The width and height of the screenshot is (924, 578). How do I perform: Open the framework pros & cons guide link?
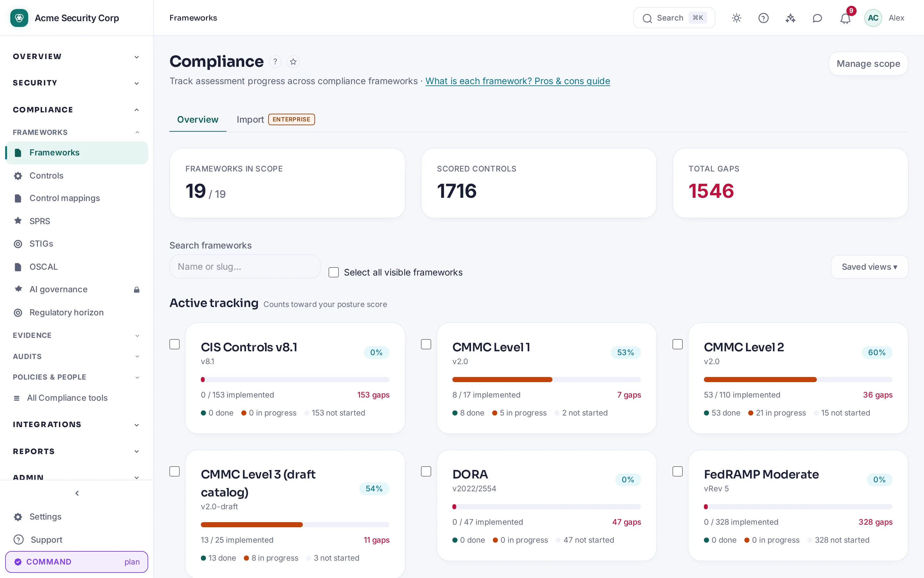(x=518, y=81)
